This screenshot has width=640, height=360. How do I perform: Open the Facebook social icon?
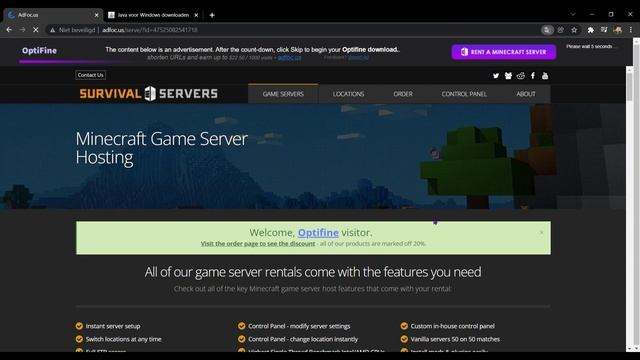[x=533, y=76]
